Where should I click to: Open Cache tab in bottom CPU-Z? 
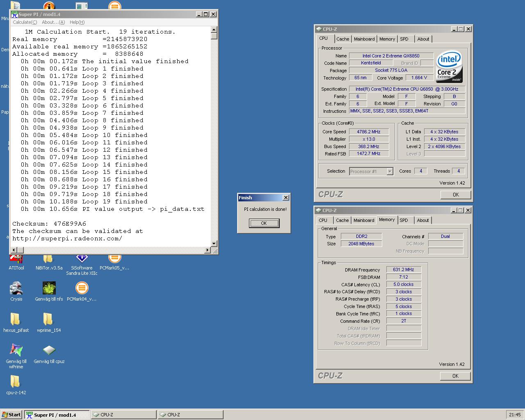tap(342, 220)
